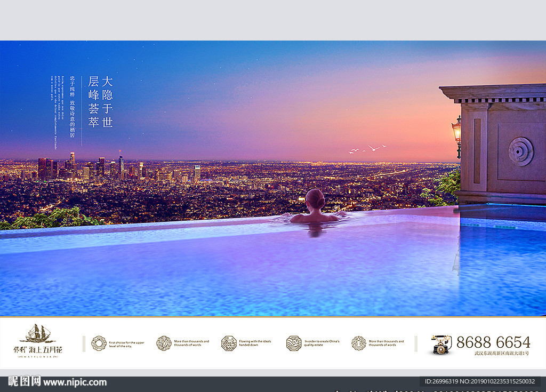The width and height of the screenshot is (546, 392).
Task: Select emblem beside "first choice for the upper"
Action: [x=99, y=343]
